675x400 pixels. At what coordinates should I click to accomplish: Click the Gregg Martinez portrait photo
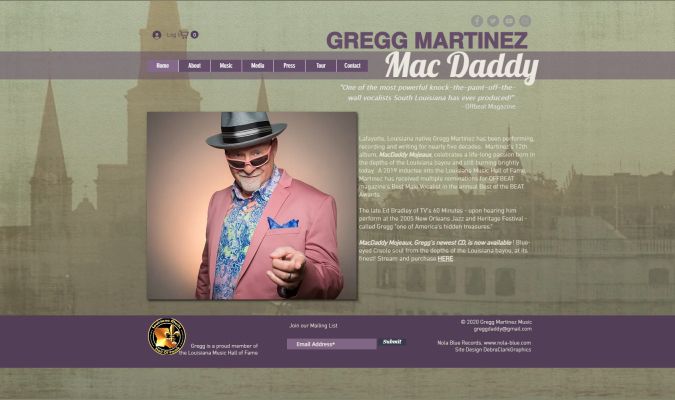pyautogui.click(x=252, y=206)
